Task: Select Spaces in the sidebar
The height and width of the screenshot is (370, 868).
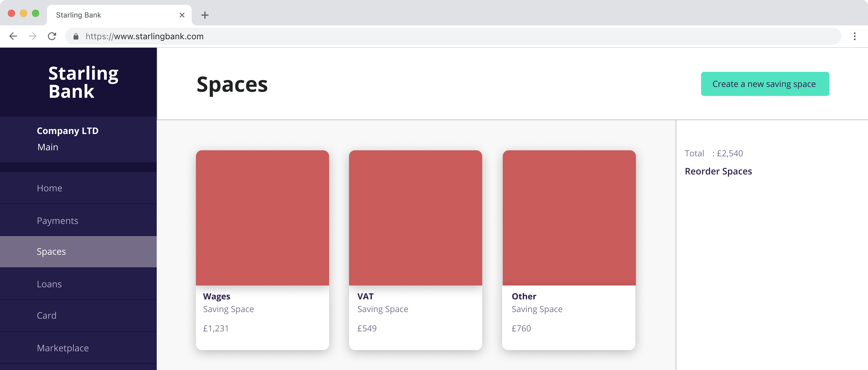Action: (x=51, y=251)
